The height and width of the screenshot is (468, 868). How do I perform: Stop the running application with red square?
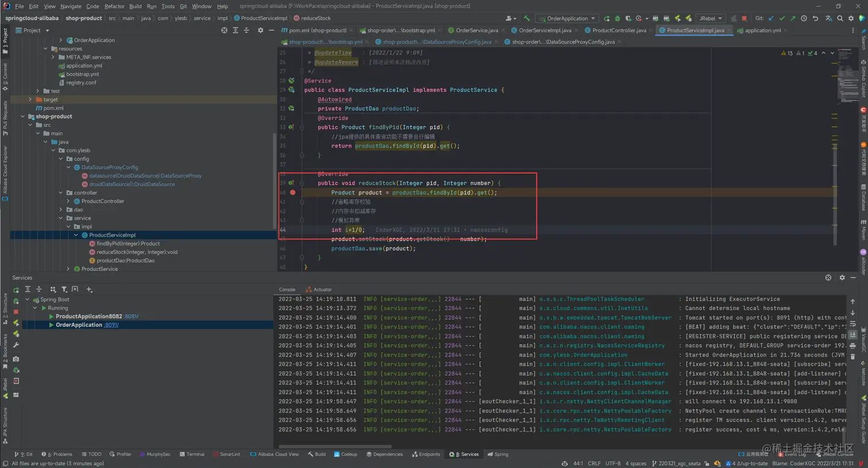pyautogui.click(x=744, y=18)
